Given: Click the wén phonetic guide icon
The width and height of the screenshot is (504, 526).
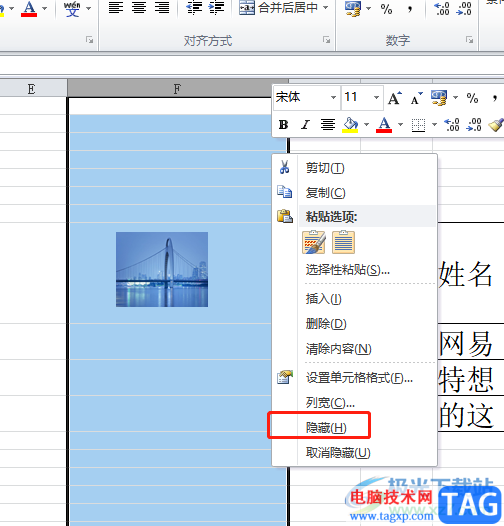Looking at the screenshot, I should click(72, 9).
